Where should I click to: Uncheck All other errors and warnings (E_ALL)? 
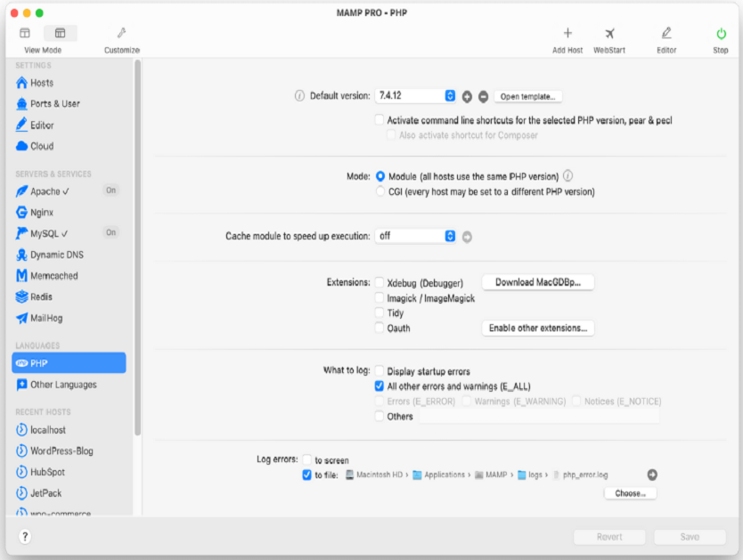(x=380, y=386)
